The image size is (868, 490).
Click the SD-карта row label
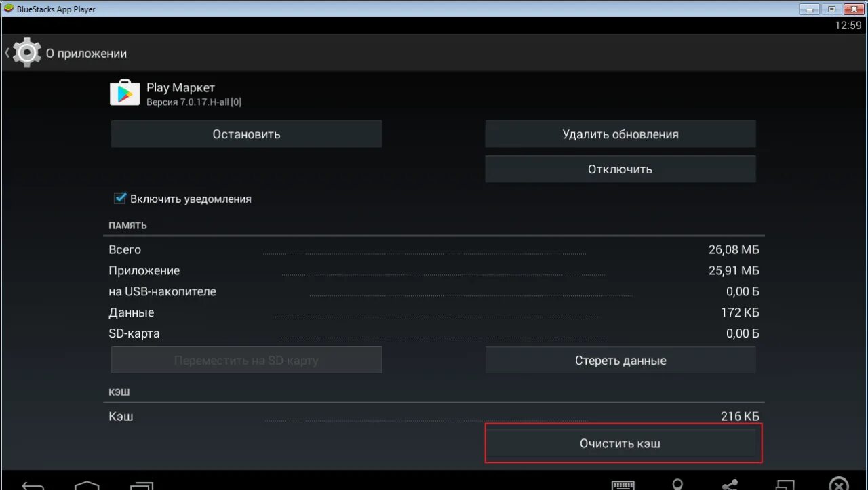[x=134, y=333]
